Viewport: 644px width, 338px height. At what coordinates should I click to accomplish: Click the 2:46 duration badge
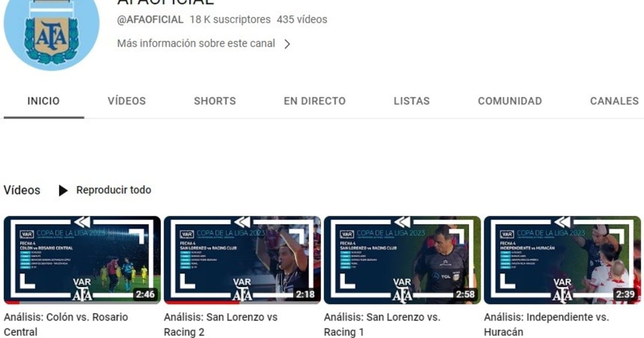[145, 294]
